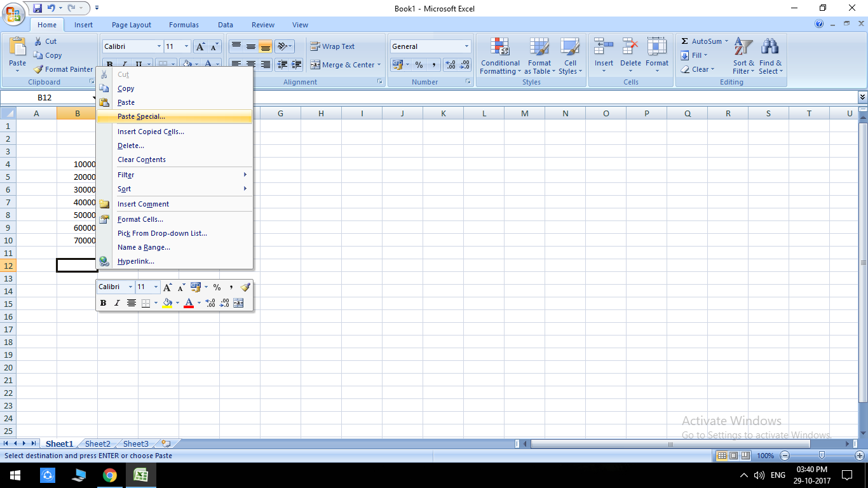
Task: Open the Clear dropdown in Editing group
Action: [x=698, y=69]
